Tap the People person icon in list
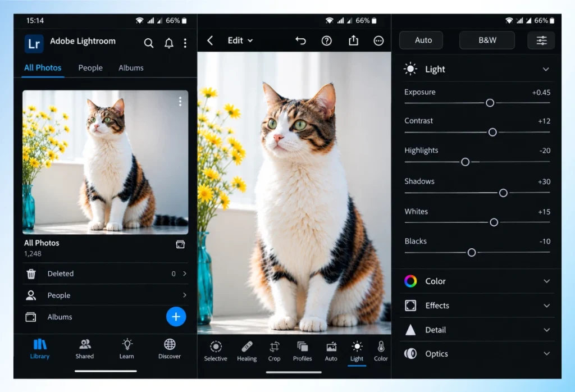This screenshot has width=575, height=392. (31, 295)
